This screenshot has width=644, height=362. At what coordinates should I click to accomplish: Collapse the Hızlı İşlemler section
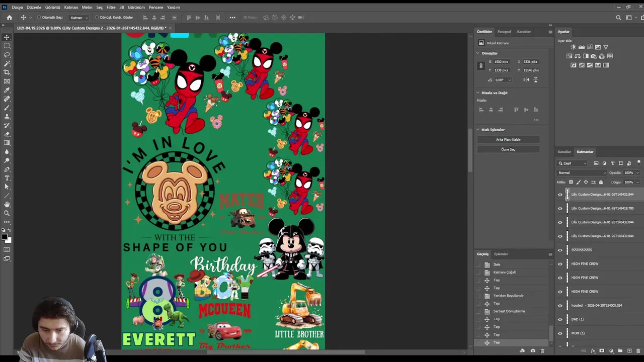478,130
